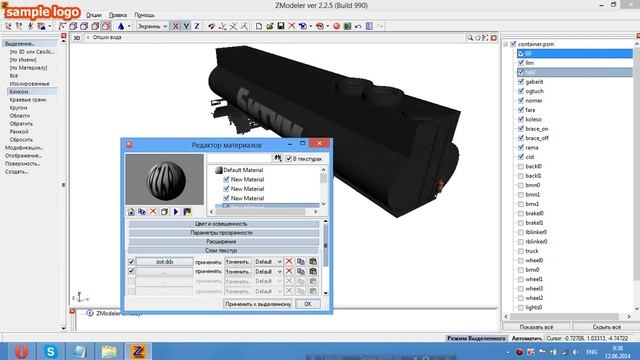This screenshot has width=640, height=360.
Task: Click the copy layer icon in izot.dds row
Action: click(301, 261)
